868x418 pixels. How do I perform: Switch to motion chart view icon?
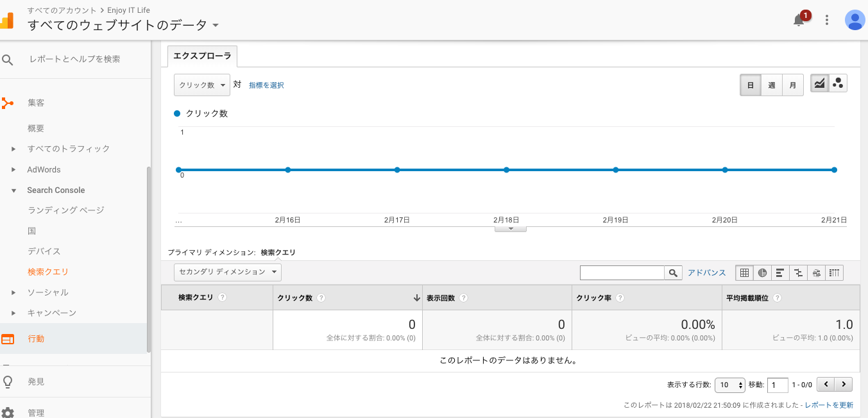point(838,84)
